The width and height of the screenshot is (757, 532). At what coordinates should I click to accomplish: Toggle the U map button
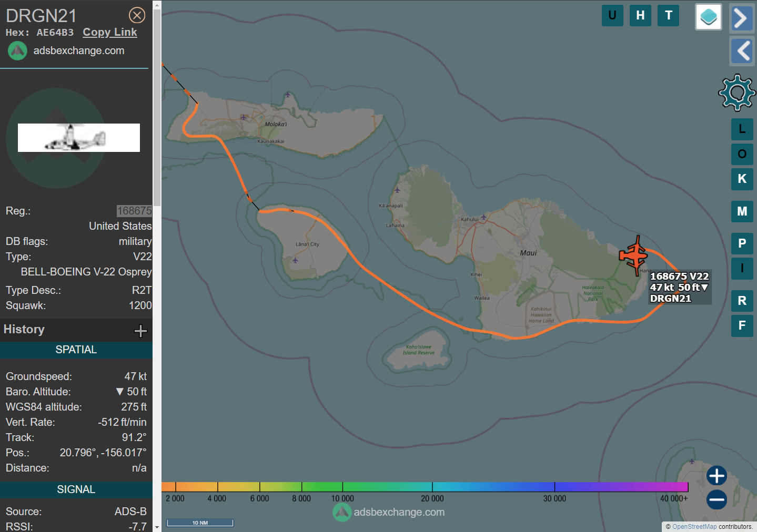[x=612, y=15]
